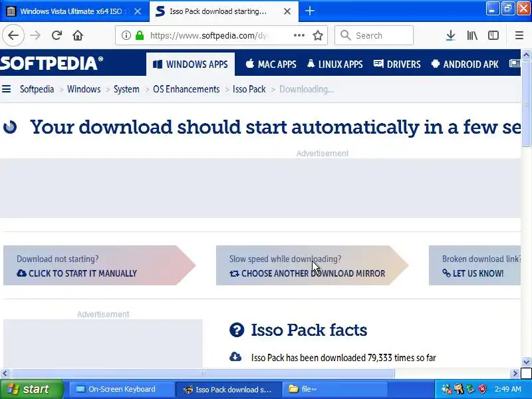Bookmark this page with the star icon
This screenshot has height=399, width=532.
click(x=318, y=35)
